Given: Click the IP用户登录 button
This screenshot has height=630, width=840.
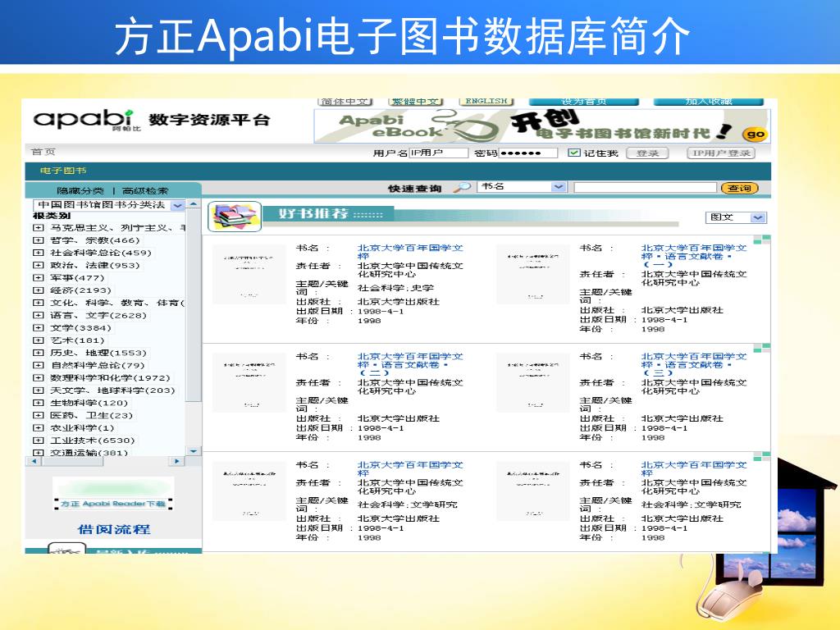Looking at the screenshot, I should point(721,153).
